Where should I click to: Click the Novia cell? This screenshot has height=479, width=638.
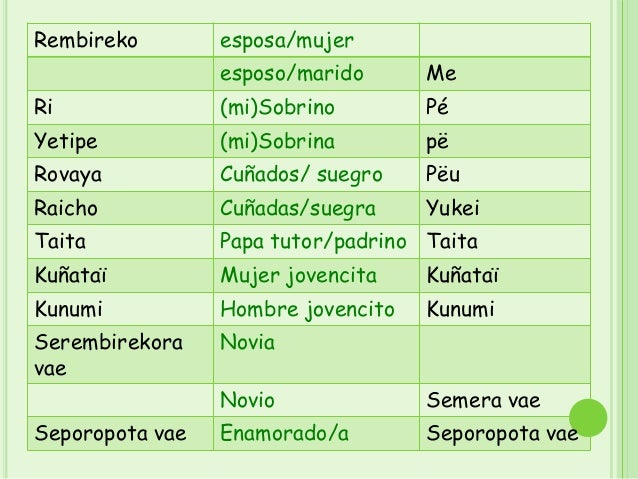(316, 354)
